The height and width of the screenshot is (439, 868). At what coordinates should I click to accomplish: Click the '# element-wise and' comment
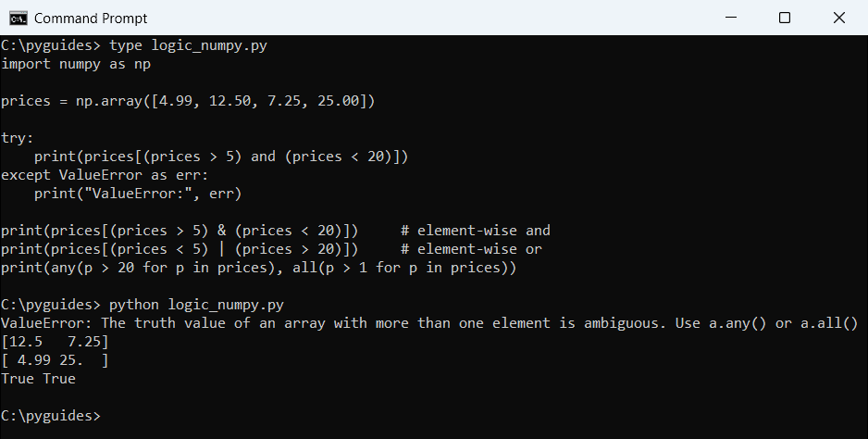pyautogui.click(x=476, y=231)
